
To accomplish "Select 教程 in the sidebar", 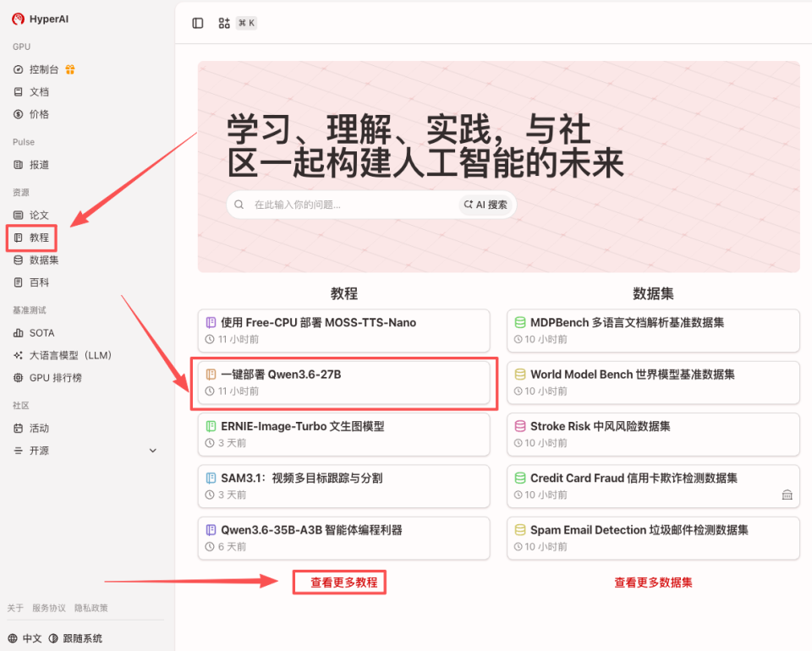I will [x=39, y=238].
